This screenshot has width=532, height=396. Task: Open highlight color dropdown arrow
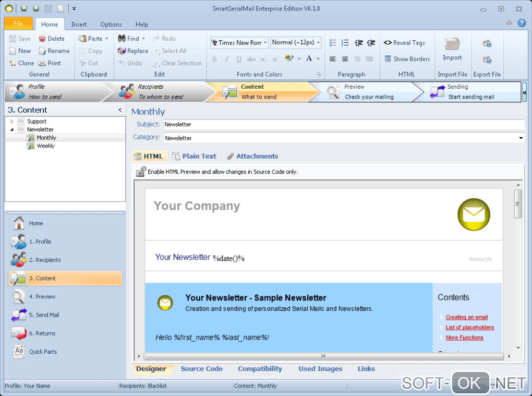pyautogui.click(x=299, y=59)
